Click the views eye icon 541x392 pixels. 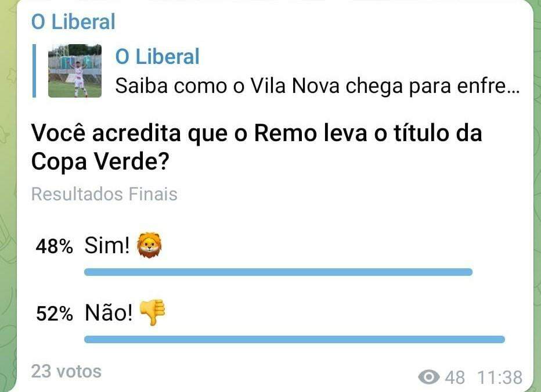pyautogui.click(x=429, y=377)
